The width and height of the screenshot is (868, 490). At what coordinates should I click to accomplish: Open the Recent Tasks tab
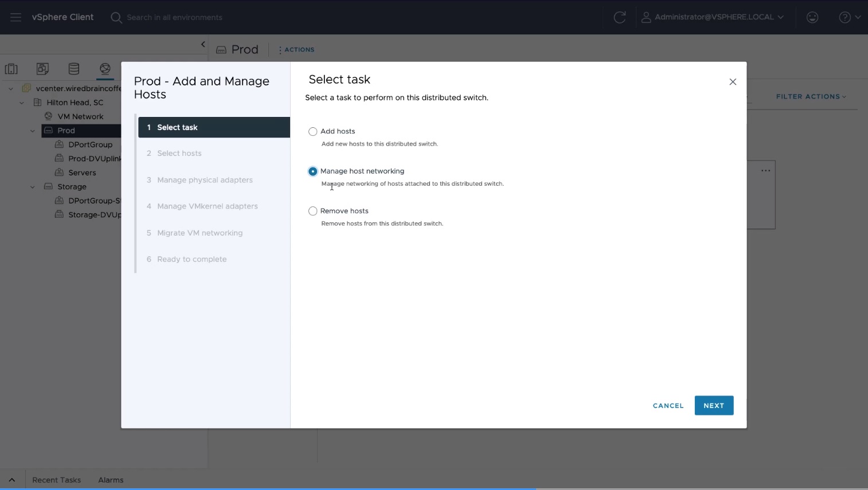(x=56, y=480)
